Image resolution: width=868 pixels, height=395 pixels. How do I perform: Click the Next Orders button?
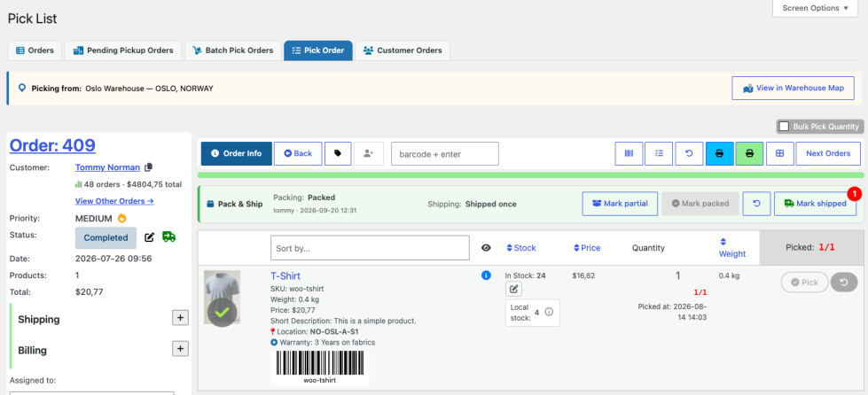click(x=828, y=154)
